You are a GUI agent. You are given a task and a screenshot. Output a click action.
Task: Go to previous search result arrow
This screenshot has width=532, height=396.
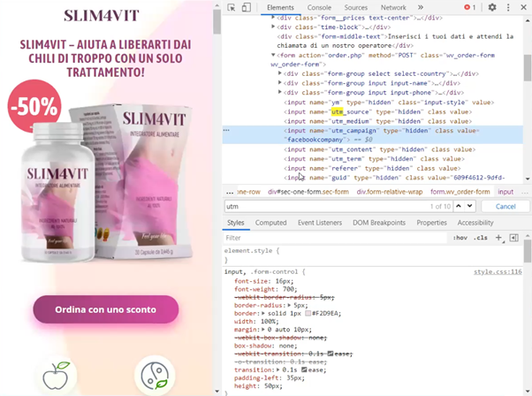click(459, 206)
